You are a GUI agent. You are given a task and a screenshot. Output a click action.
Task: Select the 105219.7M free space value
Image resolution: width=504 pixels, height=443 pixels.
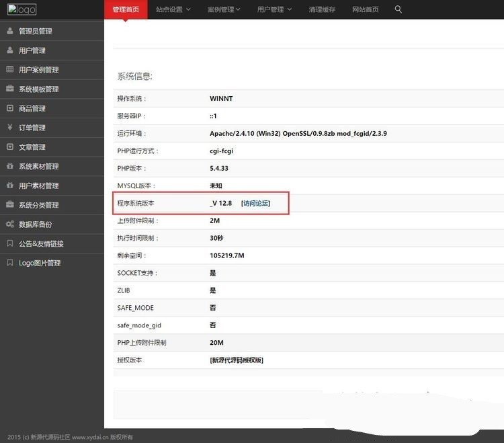pos(227,255)
